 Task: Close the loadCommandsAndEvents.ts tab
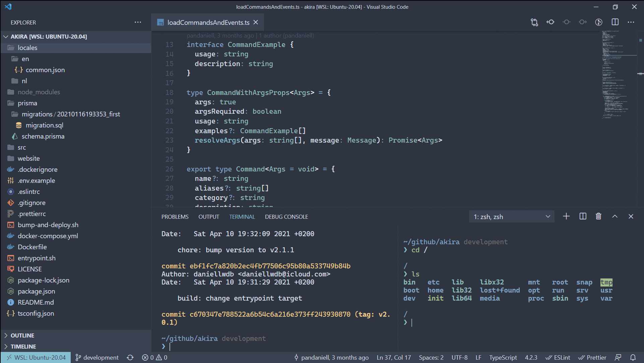256,22
